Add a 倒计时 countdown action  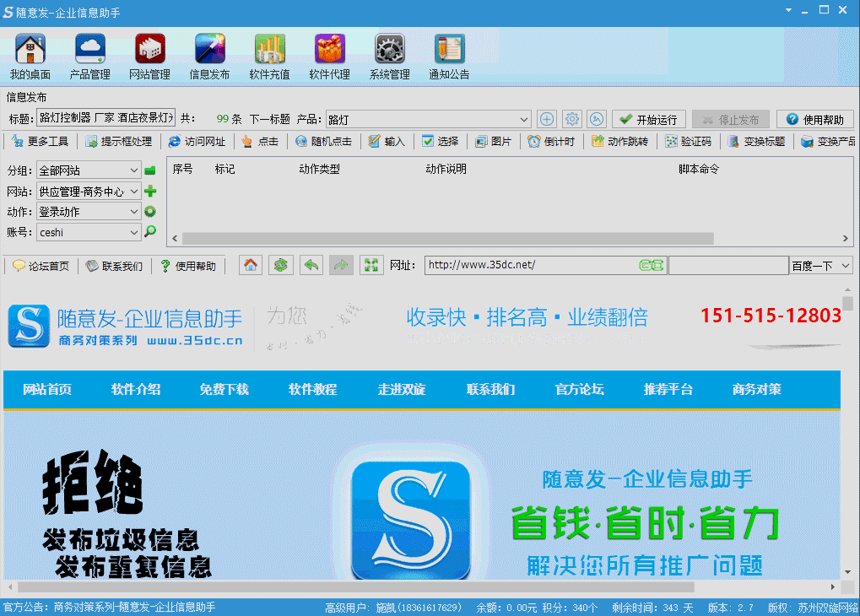tap(551, 142)
